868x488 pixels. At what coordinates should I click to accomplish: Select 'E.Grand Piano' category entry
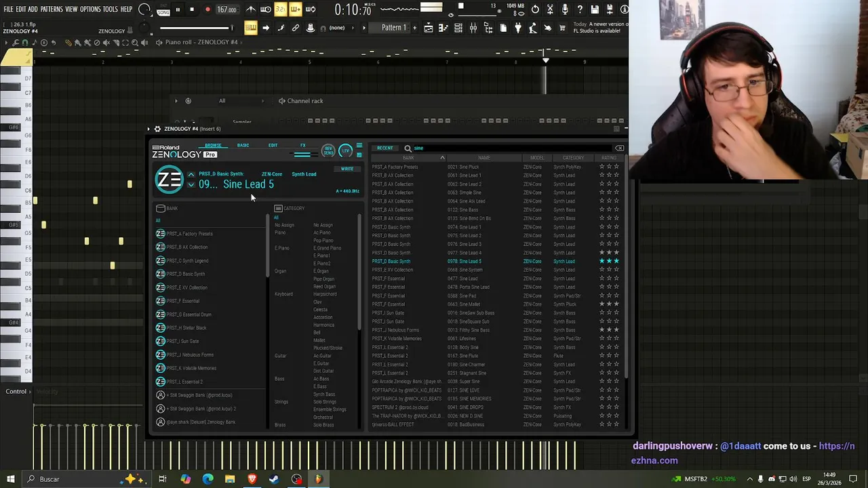point(327,248)
